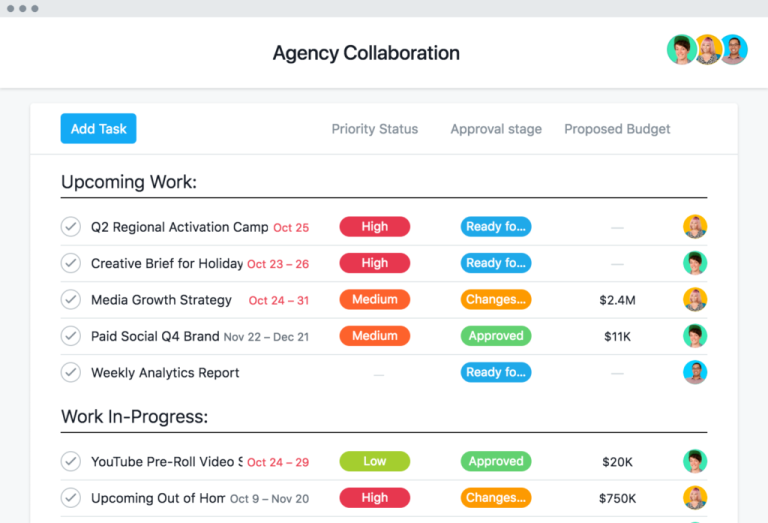
Task: Click green Approved pill on Paid Social row
Action: tap(496, 336)
